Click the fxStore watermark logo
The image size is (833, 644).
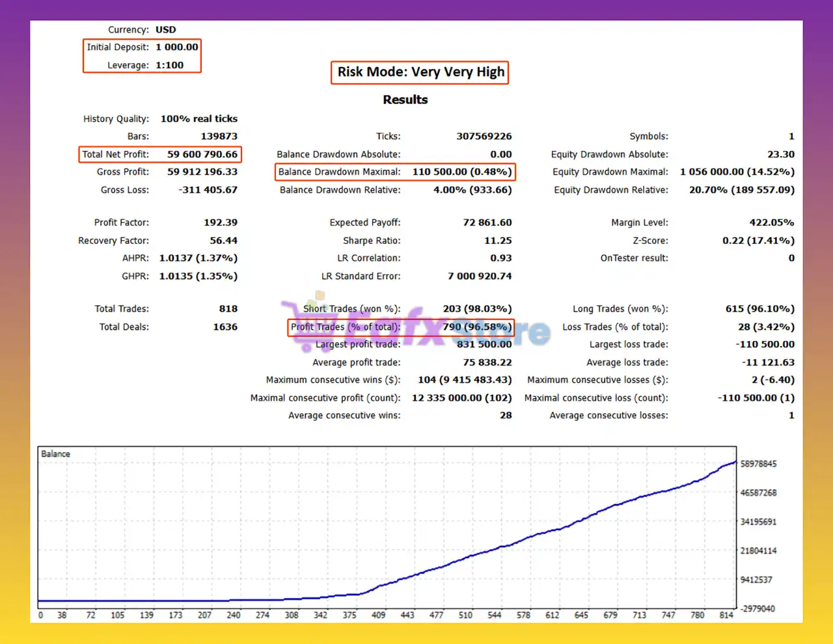tap(416, 325)
